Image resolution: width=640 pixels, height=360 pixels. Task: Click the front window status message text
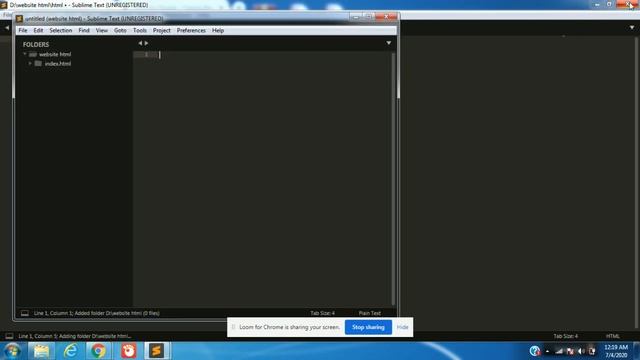tap(97, 313)
